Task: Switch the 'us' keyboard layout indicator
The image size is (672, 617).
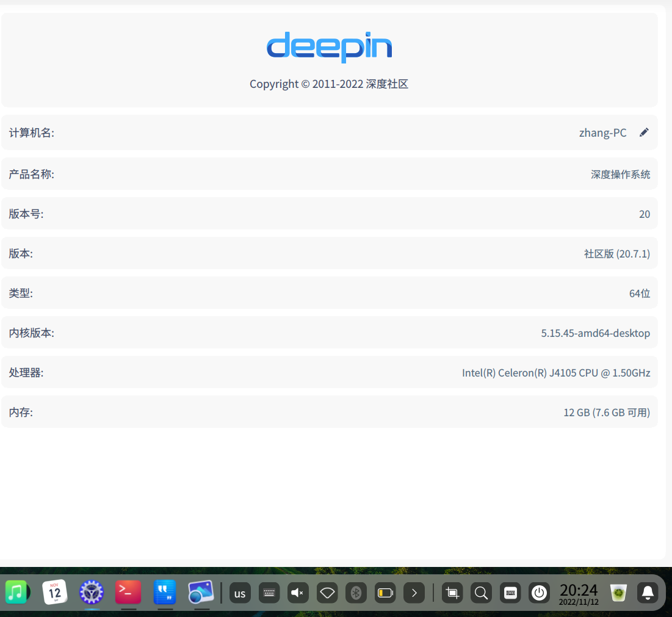Action: point(240,593)
